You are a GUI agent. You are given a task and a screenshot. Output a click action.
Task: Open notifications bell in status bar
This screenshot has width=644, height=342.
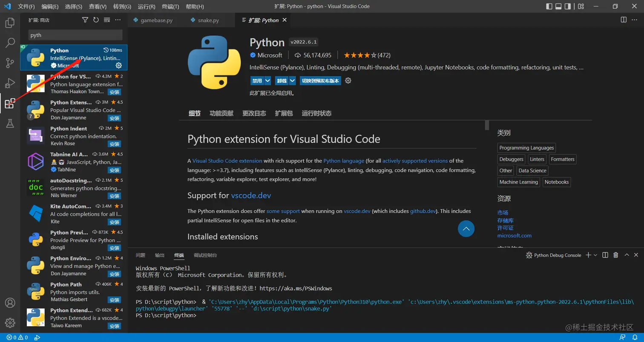pyautogui.click(x=635, y=337)
